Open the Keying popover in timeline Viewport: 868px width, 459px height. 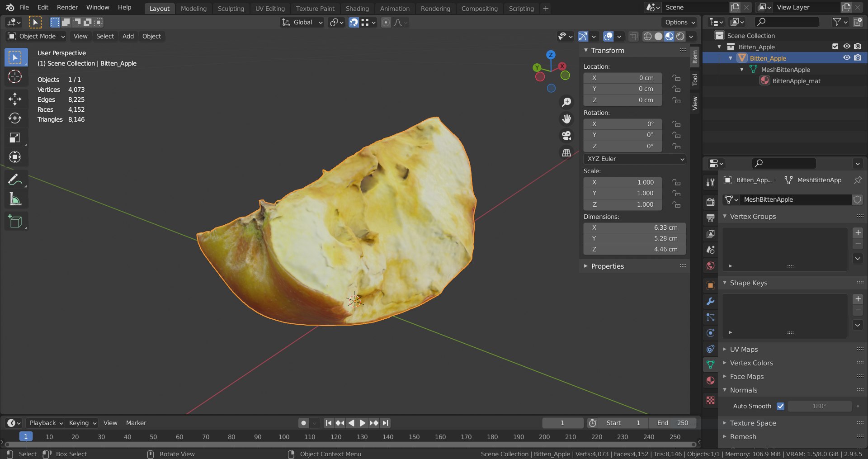point(83,423)
